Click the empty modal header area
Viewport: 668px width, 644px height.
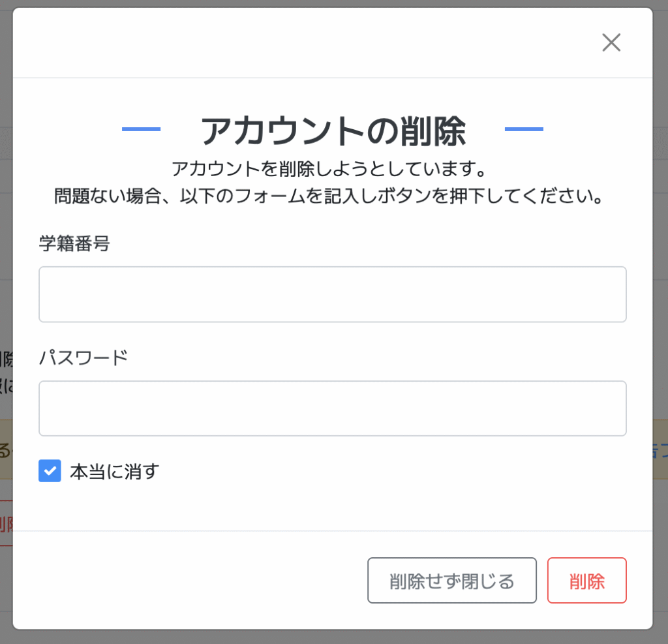[294, 43]
